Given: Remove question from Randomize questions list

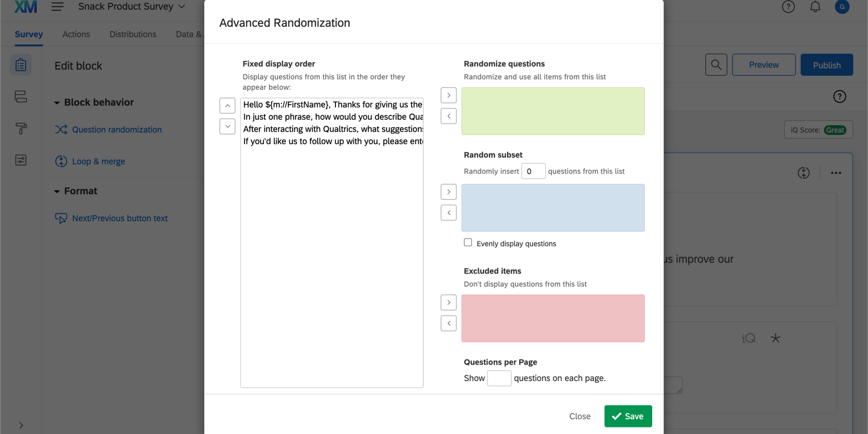Looking at the screenshot, I should (x=448, y=116).
